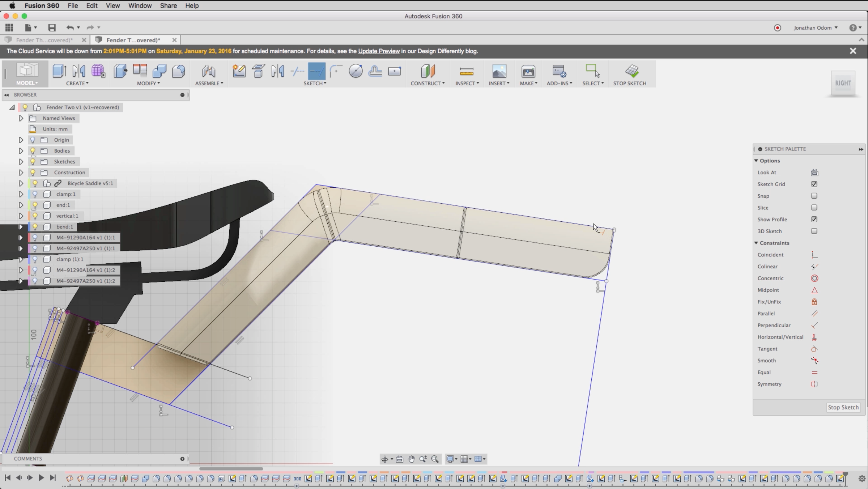This screenshot has width=868, height=489.
Task: Switch to the first Fender document tab
Action: (44, 40)
